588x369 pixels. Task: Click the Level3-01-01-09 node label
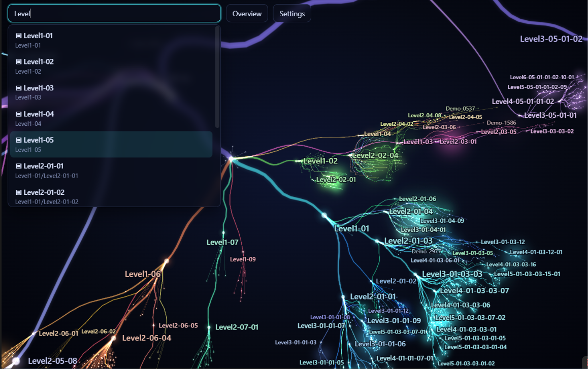coord(394,321)
